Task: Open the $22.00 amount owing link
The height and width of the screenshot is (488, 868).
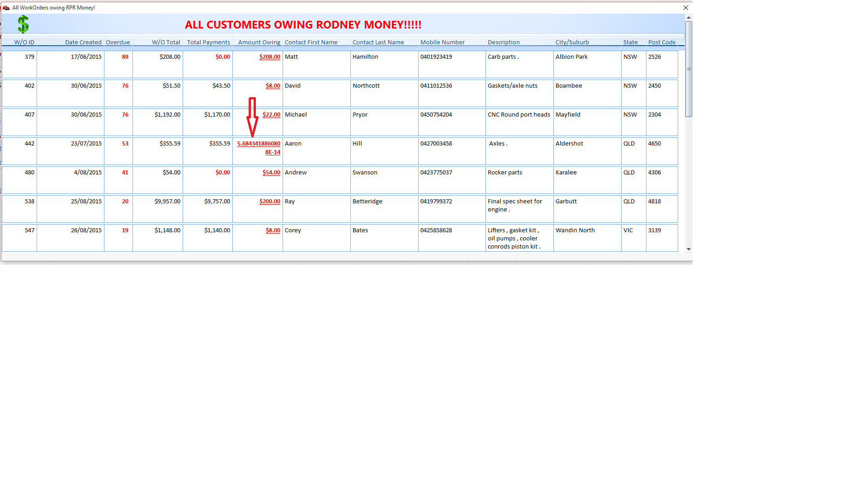Action: [x=271, y=115]
